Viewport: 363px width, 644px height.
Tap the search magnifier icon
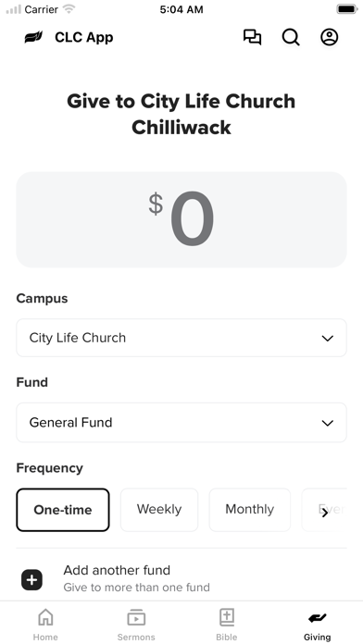(x=291, y=37)
